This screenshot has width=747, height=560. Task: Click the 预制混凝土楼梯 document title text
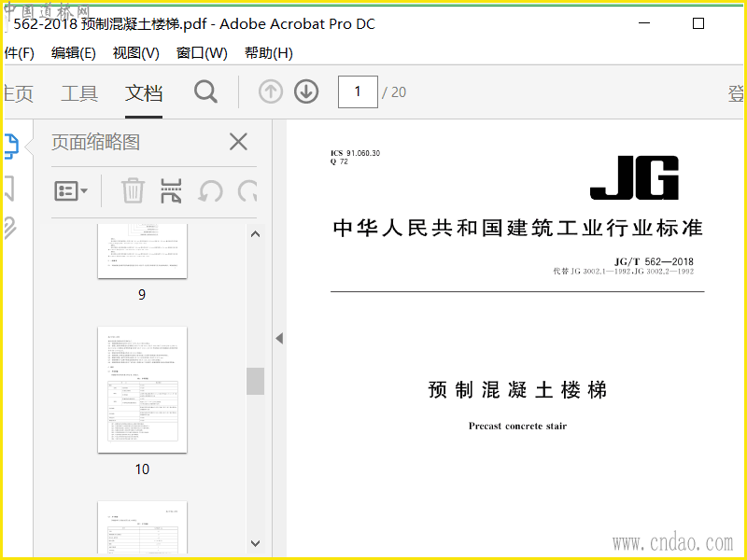point(517,390)
